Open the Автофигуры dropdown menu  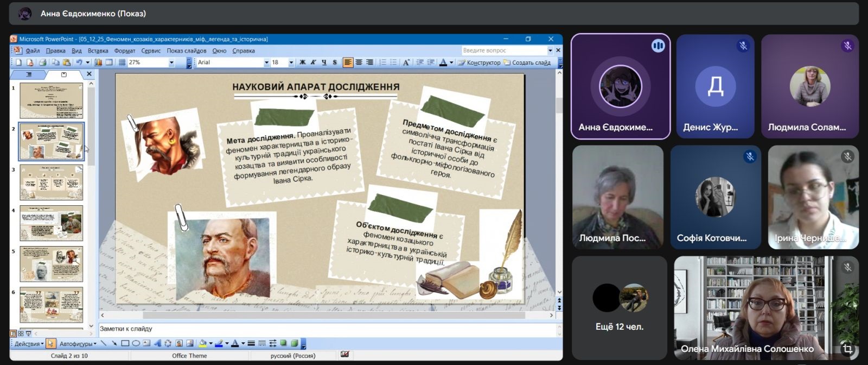(x=78, y=343)
